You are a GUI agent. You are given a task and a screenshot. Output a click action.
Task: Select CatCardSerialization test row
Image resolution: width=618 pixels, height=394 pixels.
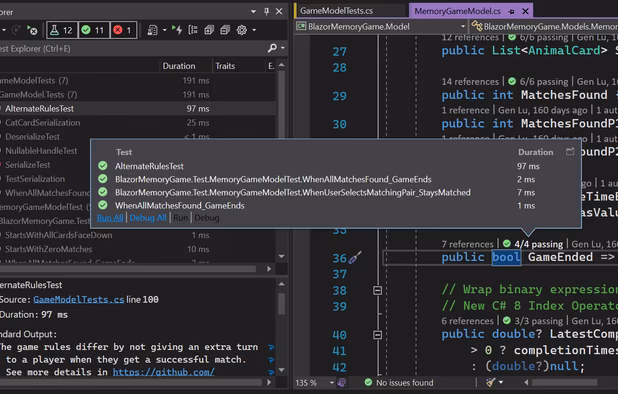tap(138, 123)
